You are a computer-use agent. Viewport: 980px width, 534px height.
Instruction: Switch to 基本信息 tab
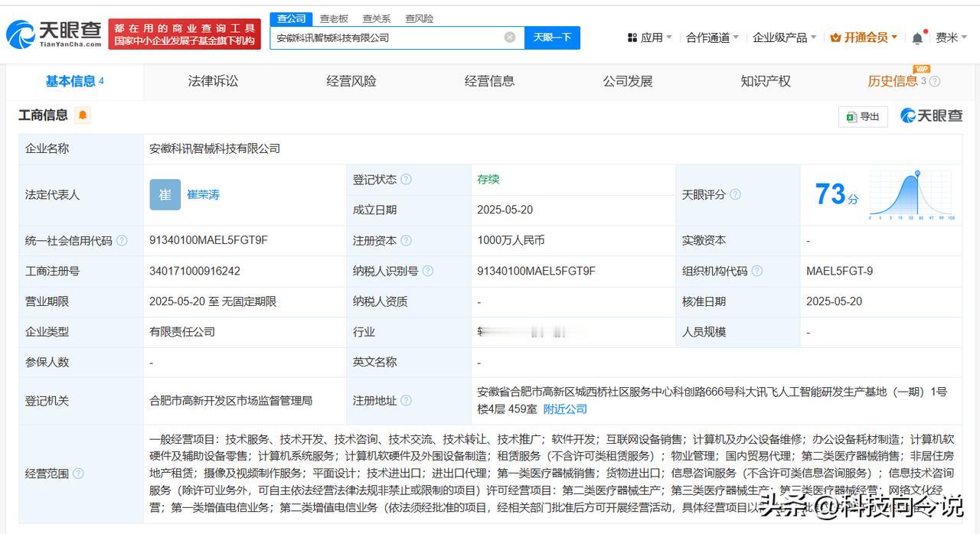[x=74, y=81]
